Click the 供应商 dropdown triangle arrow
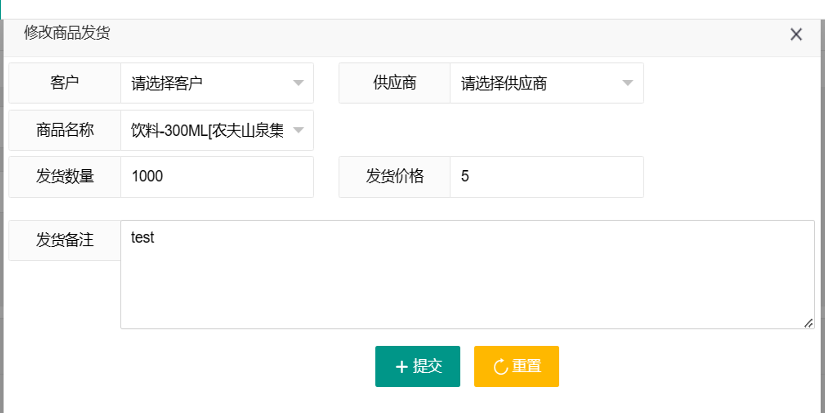This screenshot has height=413, width=825. point(627,83)
